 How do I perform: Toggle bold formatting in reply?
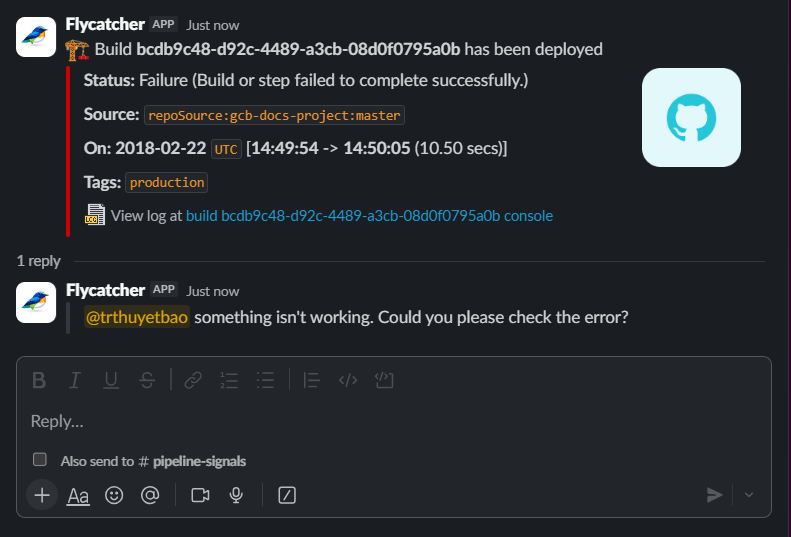click(x=39, y=380)
